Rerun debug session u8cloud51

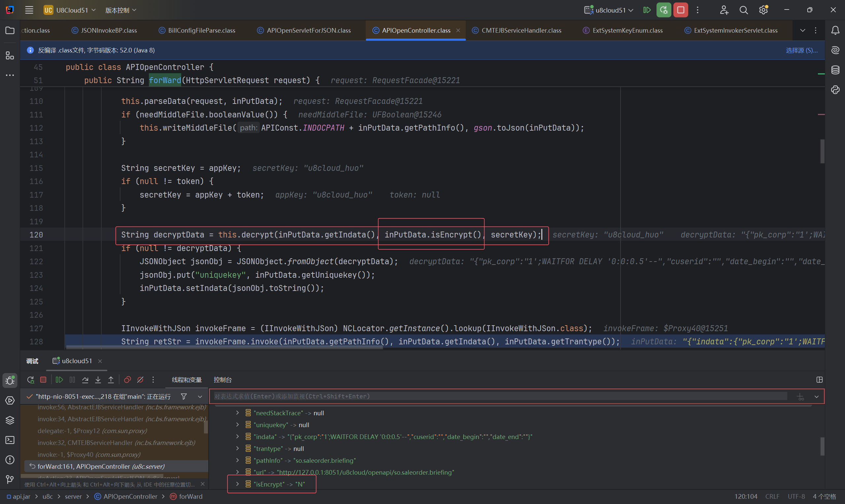click(x=31, y=380)
